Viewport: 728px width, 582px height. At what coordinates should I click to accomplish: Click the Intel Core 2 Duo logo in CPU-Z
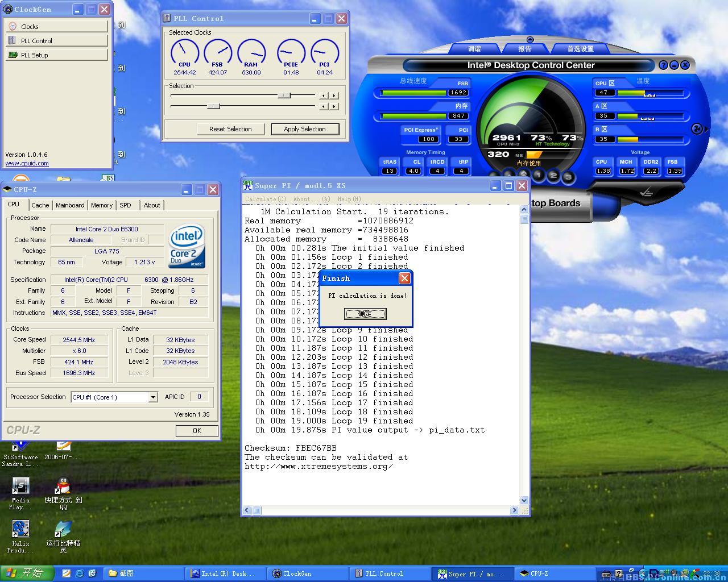click(187, 247)
